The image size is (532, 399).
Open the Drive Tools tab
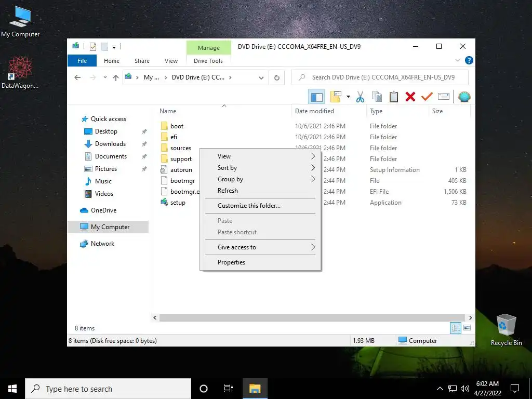[208, 61]
